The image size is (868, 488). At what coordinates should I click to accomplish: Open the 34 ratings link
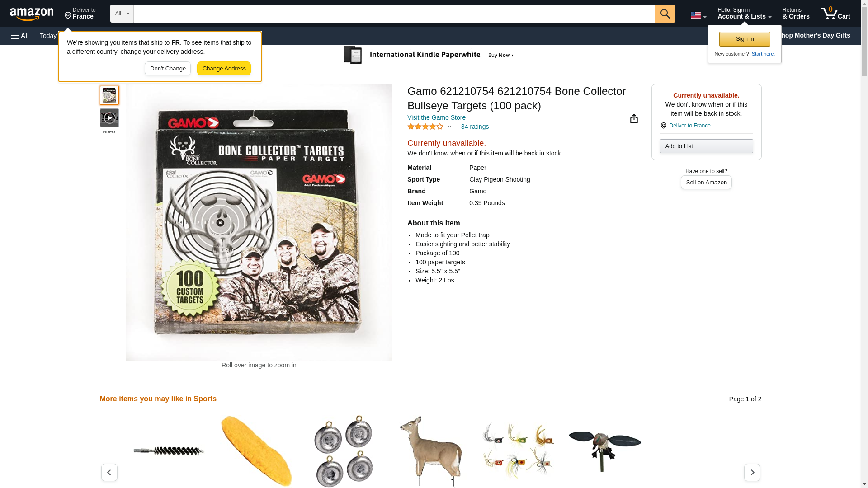pyautogui.click(x=475, y=127)
